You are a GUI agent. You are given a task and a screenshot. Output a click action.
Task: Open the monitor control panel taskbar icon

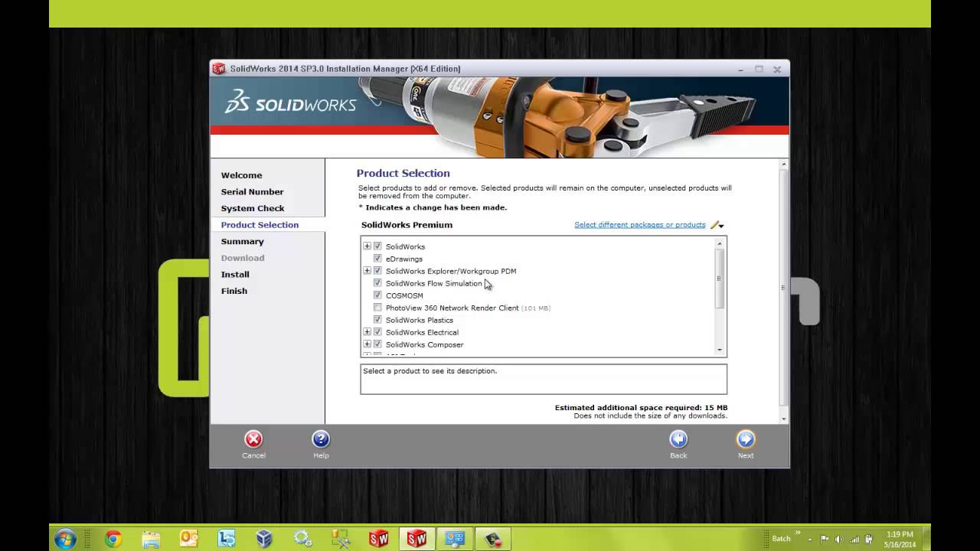point(455,539)
